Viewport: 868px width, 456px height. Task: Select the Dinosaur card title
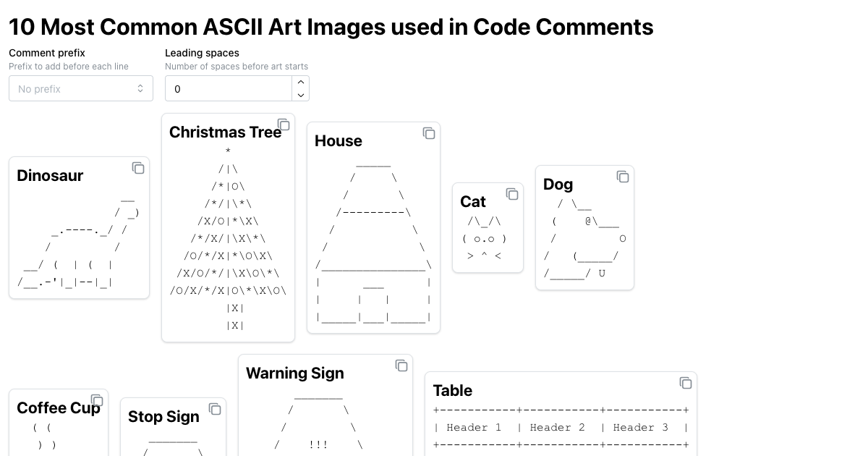tap(49, 175)
